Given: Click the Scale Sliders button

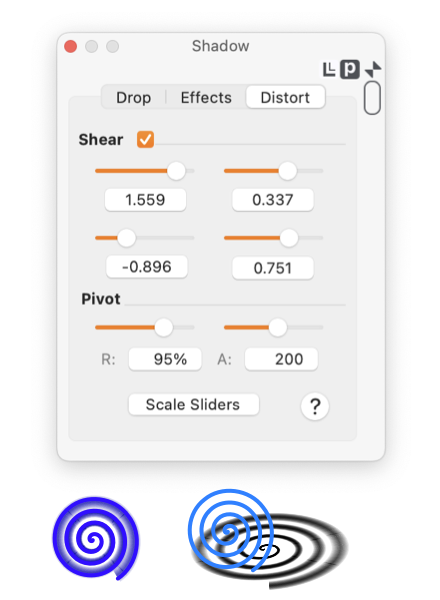Looking at the screenshot, I should (x=194, y=404).
